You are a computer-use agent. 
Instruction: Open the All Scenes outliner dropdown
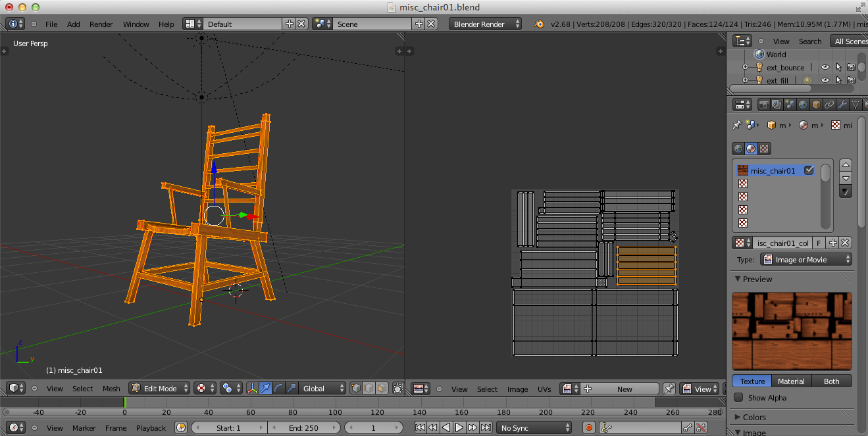click(849, 41)
